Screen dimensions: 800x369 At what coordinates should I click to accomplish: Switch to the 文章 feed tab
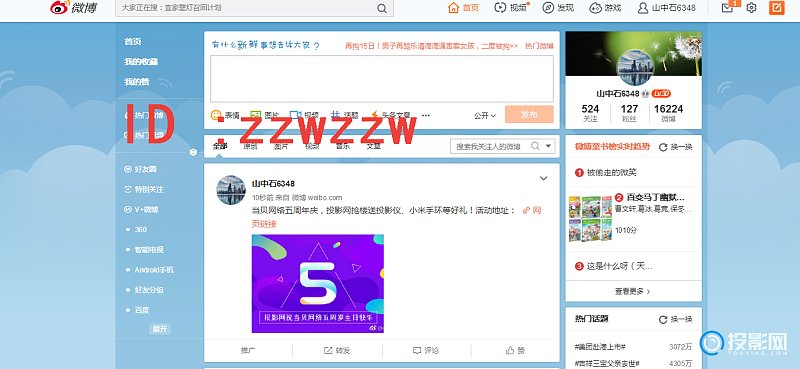pos(373,146)
